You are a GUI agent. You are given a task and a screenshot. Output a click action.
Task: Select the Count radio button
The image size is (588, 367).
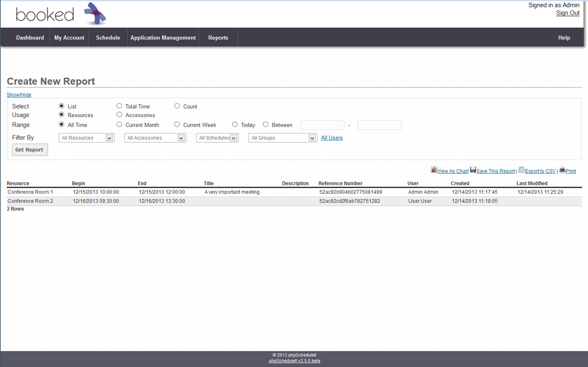click(177, 106)
